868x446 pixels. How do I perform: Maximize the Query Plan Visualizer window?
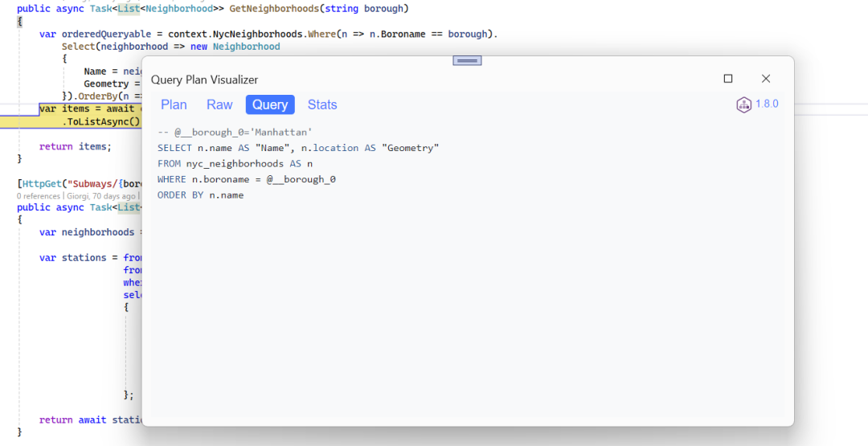[x=728, y=79]
